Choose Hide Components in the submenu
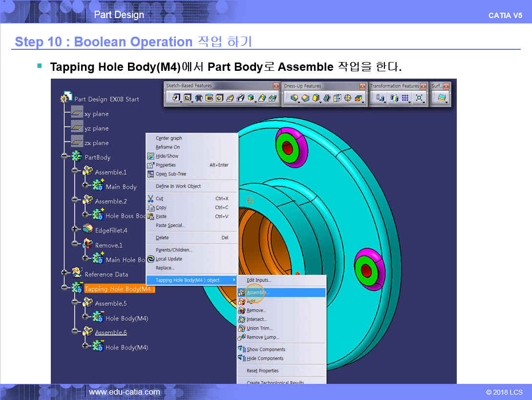Viewport: 532px width, 400px height. click(x=265, y=358)
